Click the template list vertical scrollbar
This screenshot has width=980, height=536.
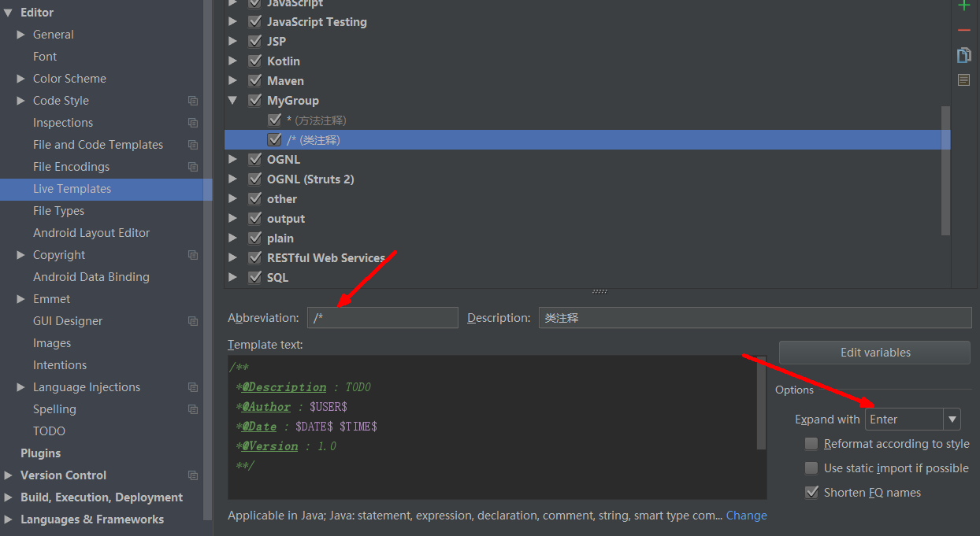tap(946, 170)
